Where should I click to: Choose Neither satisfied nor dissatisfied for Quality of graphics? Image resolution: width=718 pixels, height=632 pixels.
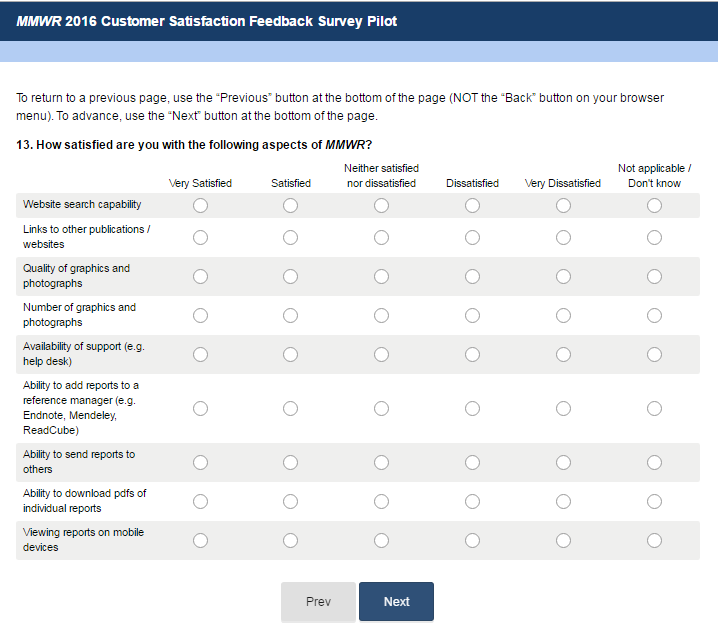tap(381, 277)
